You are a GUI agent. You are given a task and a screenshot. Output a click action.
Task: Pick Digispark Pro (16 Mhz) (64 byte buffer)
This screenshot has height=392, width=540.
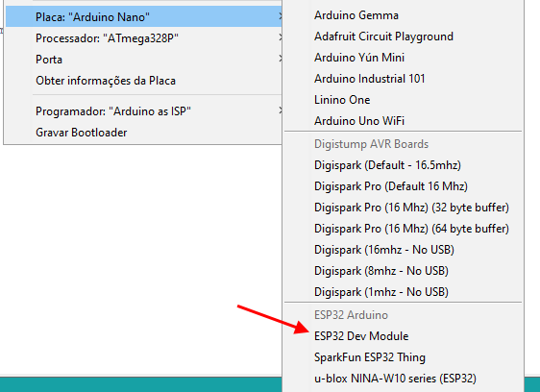pos(403,229)
